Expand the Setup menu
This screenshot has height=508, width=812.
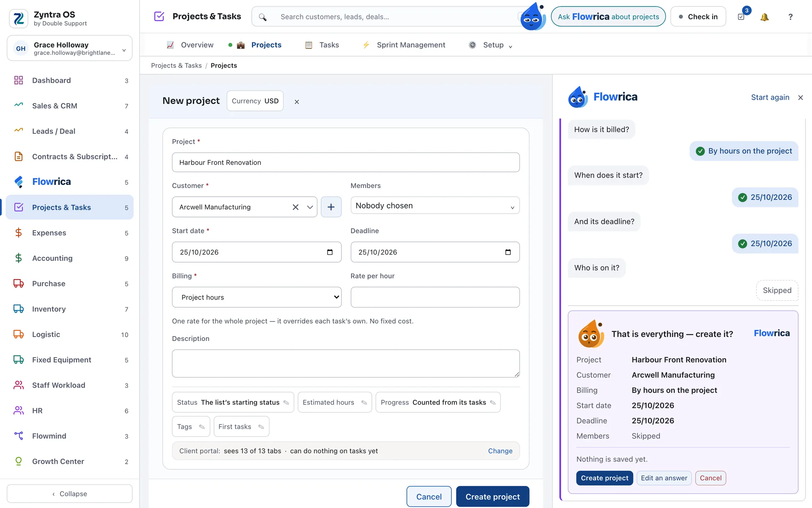(490, 45)
